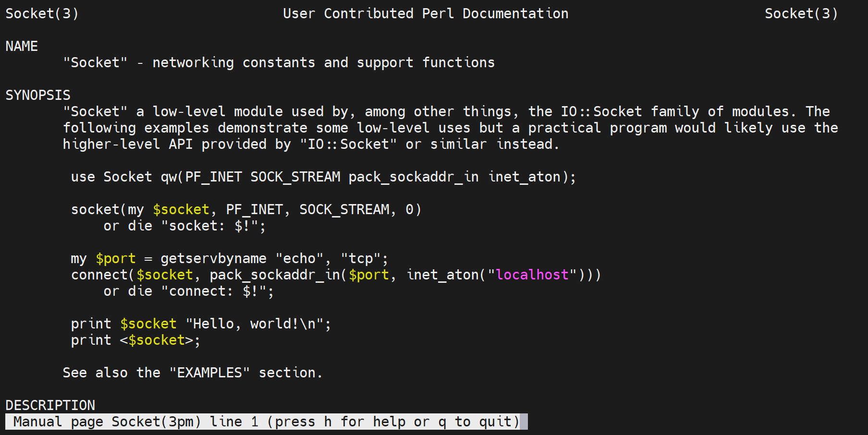
Task: Click the pink "localhost" string
Action: [532, 275]
